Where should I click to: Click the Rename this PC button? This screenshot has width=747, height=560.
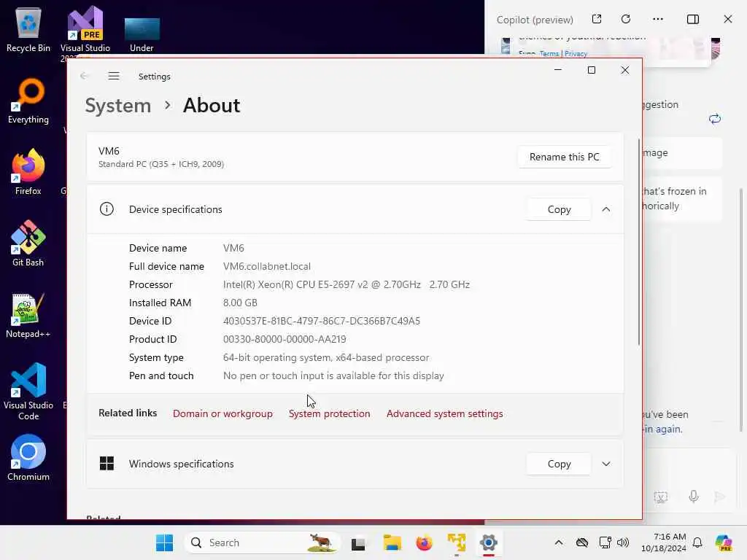tap(564, 157)
